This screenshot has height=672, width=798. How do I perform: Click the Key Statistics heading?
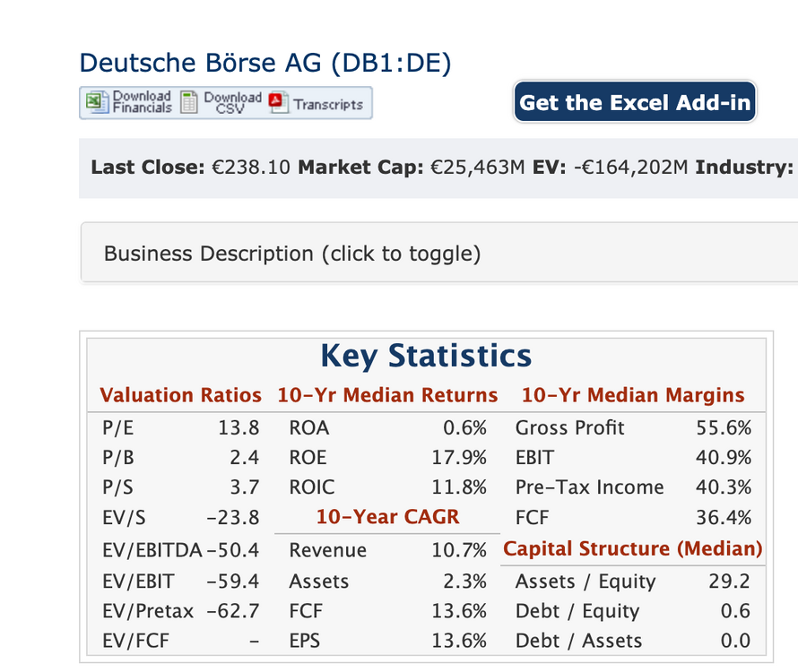(x=426, y=355)
